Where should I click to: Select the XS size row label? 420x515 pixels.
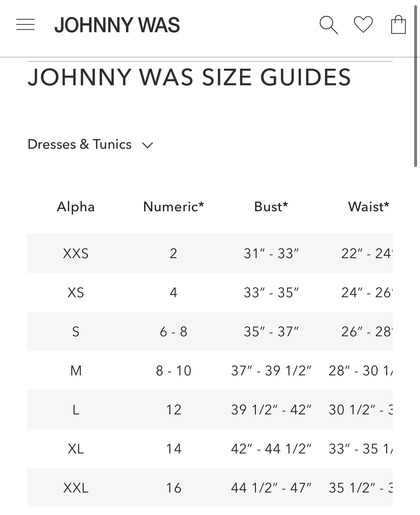click(x=76, y=293)
